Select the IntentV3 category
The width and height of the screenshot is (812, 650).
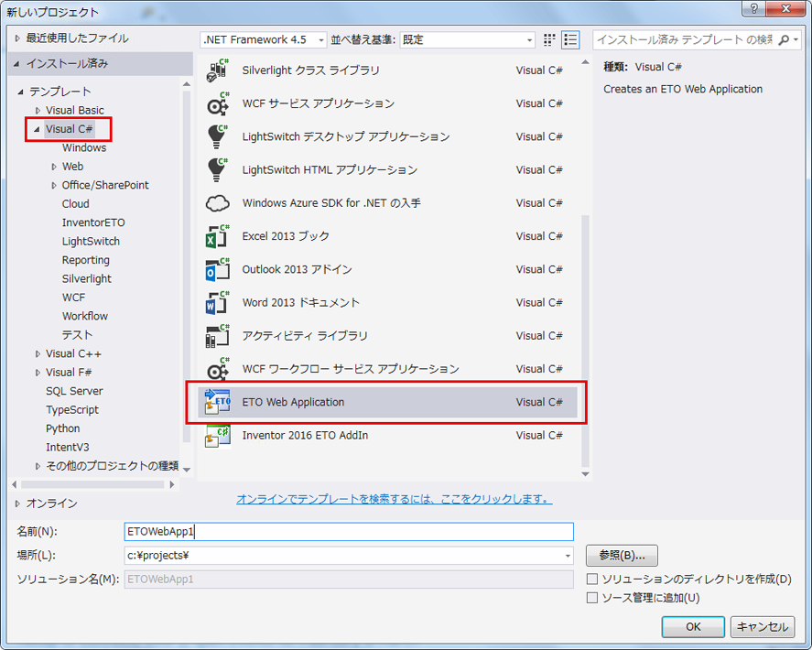pyautogui.click(x=68, y=447)
